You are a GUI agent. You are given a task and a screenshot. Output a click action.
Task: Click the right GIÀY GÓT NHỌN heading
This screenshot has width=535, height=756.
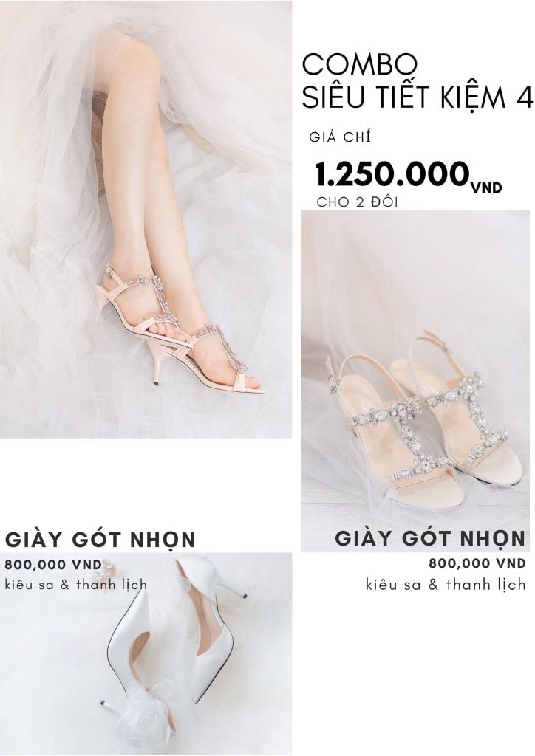(x=430, y=539)
